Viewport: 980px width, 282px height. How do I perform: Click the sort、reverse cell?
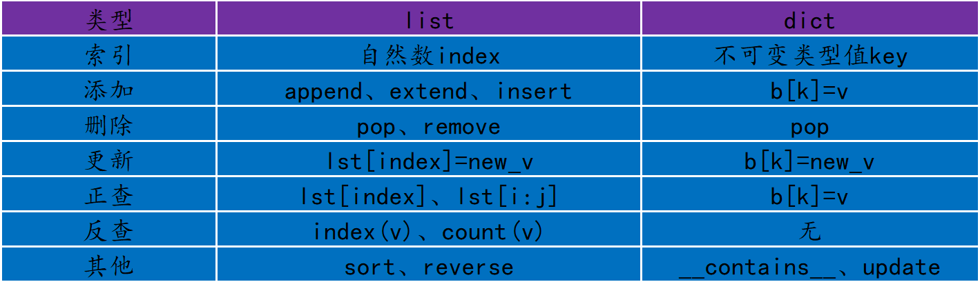coord(429,267)
